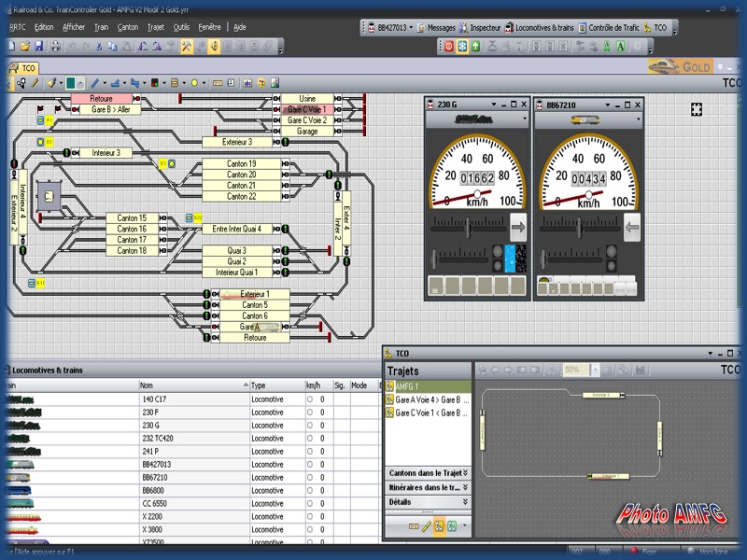Click the pencil icon under Trajets panel
This screenshot has width=747, height=560.
[427, 526]
